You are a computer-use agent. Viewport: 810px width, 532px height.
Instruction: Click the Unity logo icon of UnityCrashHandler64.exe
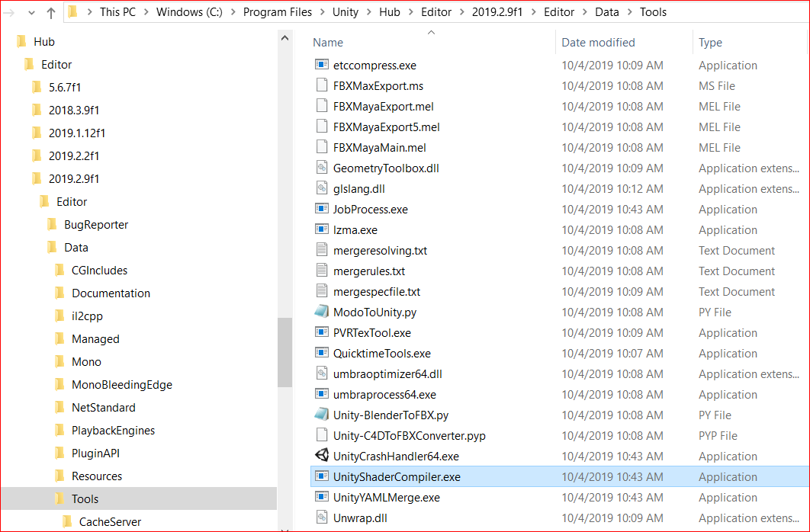322,456
